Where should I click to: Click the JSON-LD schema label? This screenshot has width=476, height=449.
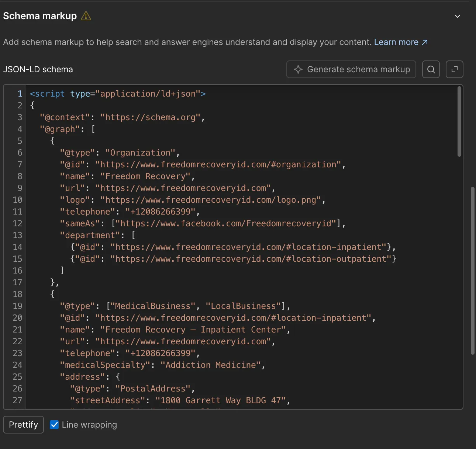(38, 69)
